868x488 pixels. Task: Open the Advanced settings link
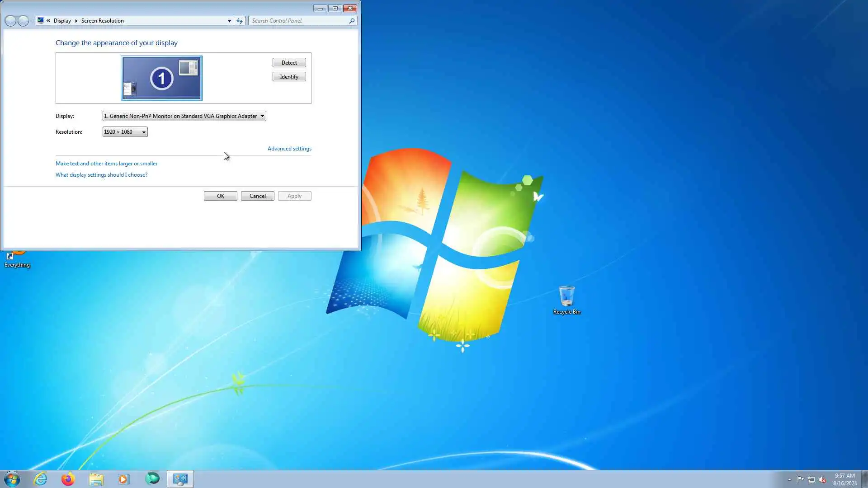click(289, 149)
